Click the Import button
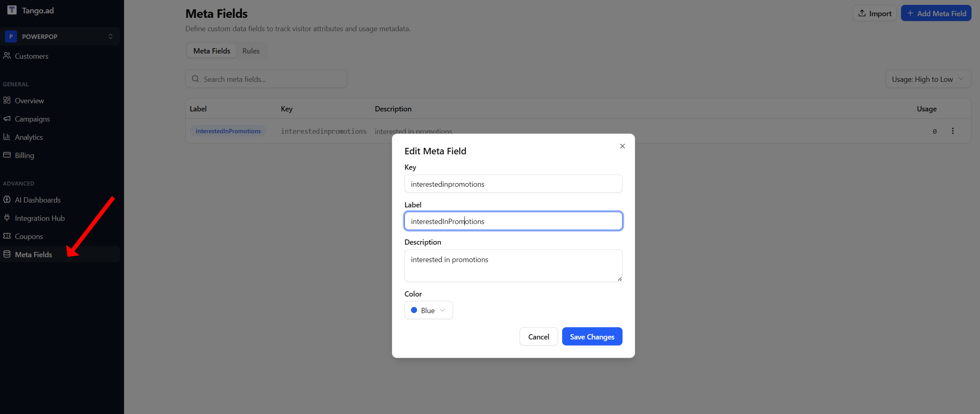The width and height of the screenshot is (980, 414). (x=875, y=13)
